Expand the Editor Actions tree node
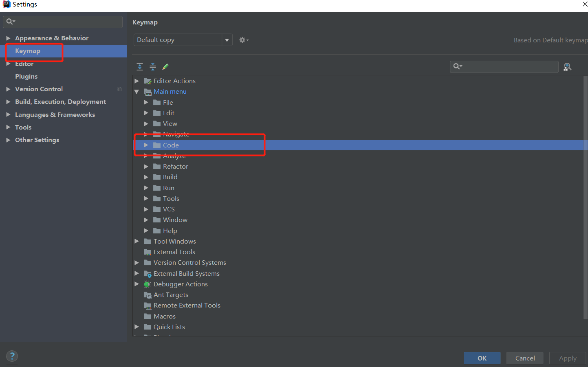The width and height of the screenshot is (588, 367). [x=137, y=81]
